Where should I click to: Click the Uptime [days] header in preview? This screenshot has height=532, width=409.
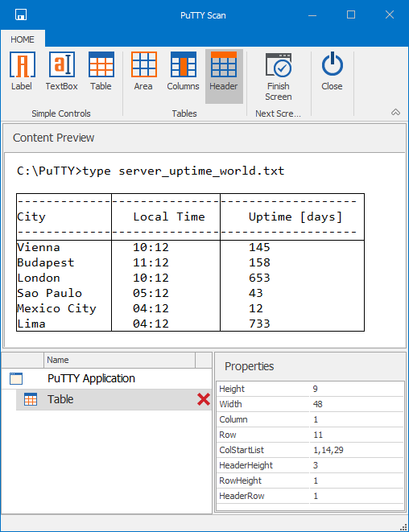(x=295, y=217)
